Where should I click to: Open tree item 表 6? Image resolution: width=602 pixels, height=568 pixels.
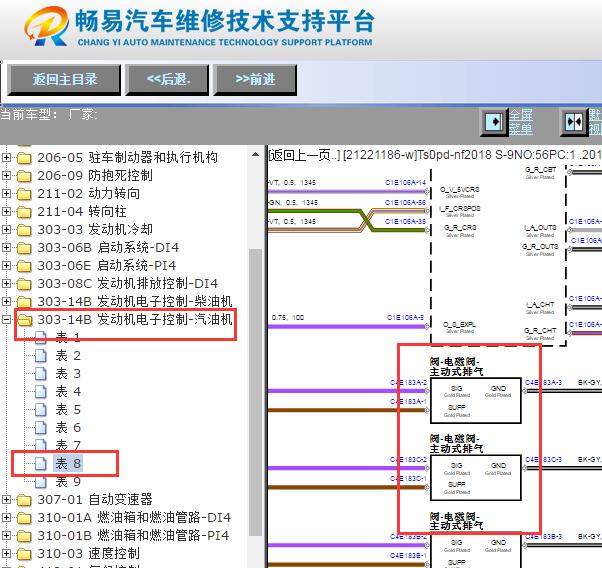[68, 428]
